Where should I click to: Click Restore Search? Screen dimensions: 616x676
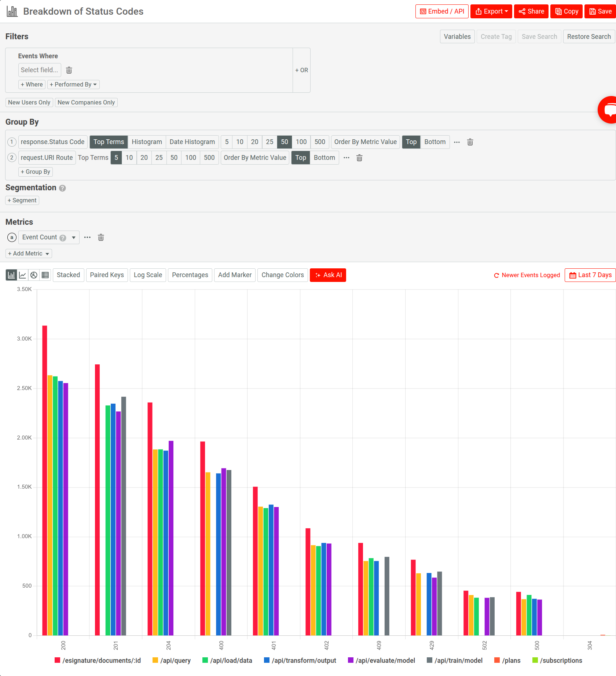(588, 36)
